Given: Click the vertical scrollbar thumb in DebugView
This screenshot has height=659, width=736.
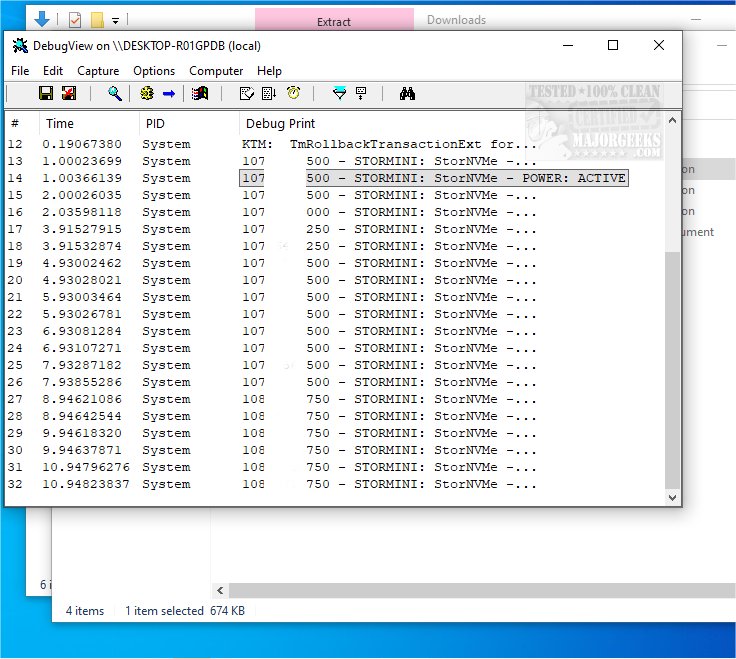Looking at the screenshot, I should tap(672, 370).
